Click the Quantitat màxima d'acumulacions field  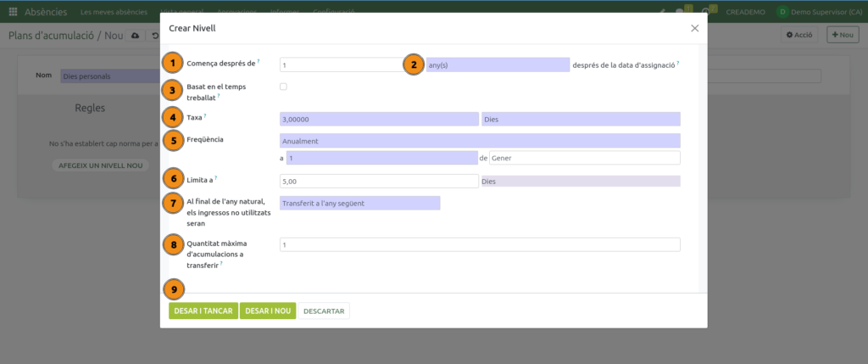coord(479,244)
